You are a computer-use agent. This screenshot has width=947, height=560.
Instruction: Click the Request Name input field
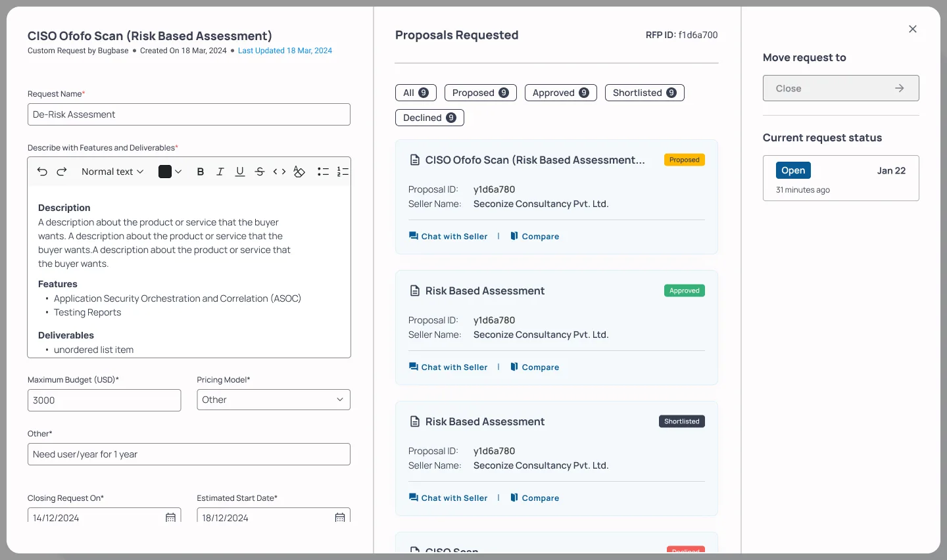(189, 114)
